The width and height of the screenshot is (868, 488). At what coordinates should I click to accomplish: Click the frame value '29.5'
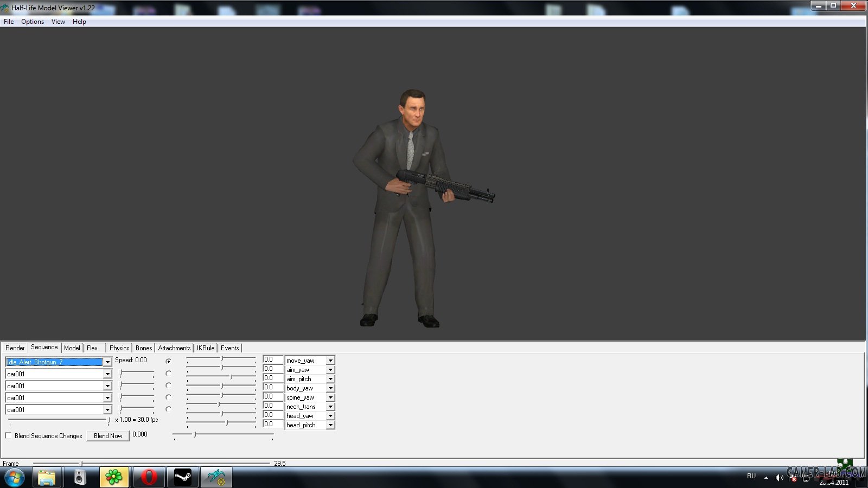coord(280,464)
